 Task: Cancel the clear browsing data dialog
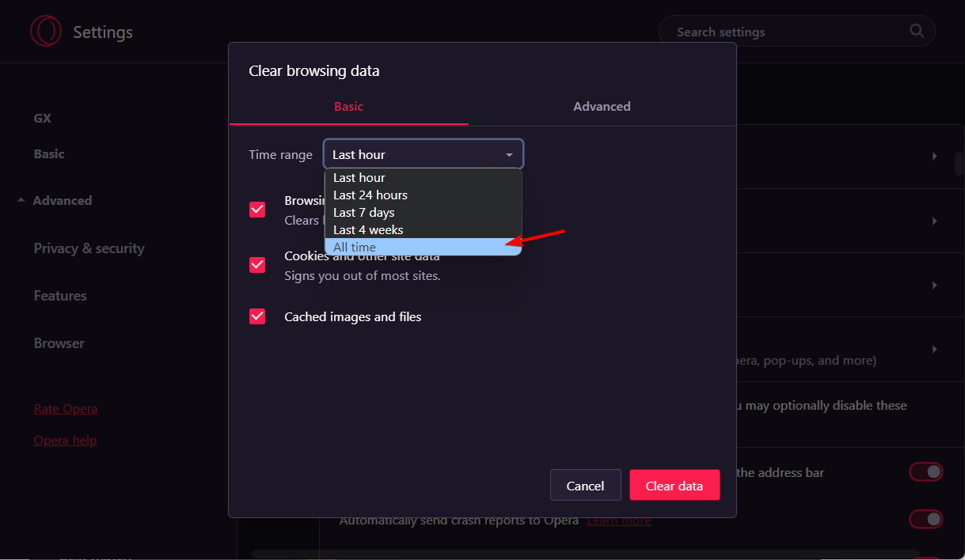point(585,486)
